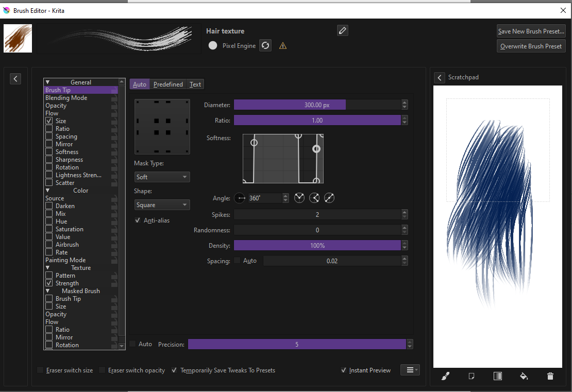Switch to the Text brush tip tab

(195, 84)
